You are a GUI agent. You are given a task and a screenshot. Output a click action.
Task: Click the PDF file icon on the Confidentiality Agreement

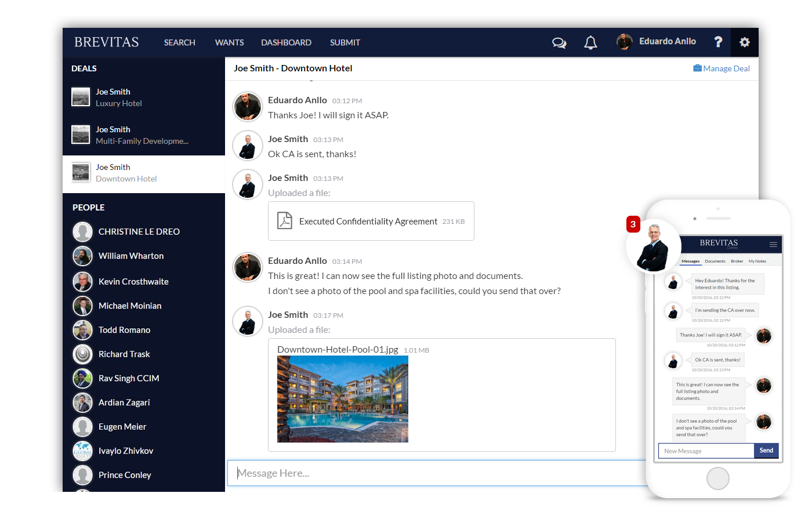284,220
